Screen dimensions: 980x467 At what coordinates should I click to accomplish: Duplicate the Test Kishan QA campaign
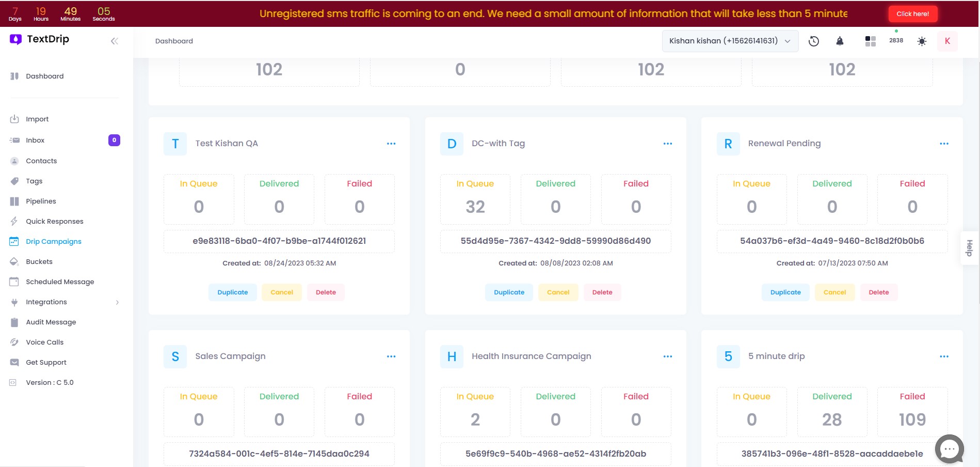(x=232, y=292)
